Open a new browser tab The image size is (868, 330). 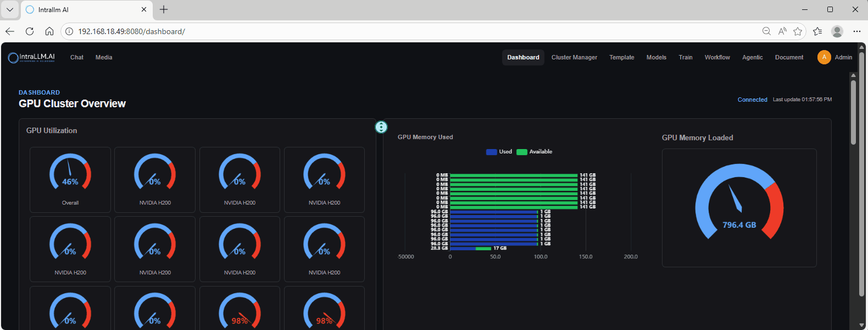coord(164,9)
